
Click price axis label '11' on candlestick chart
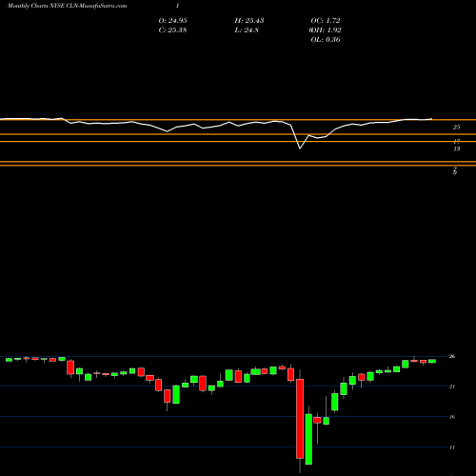[452, 447]
